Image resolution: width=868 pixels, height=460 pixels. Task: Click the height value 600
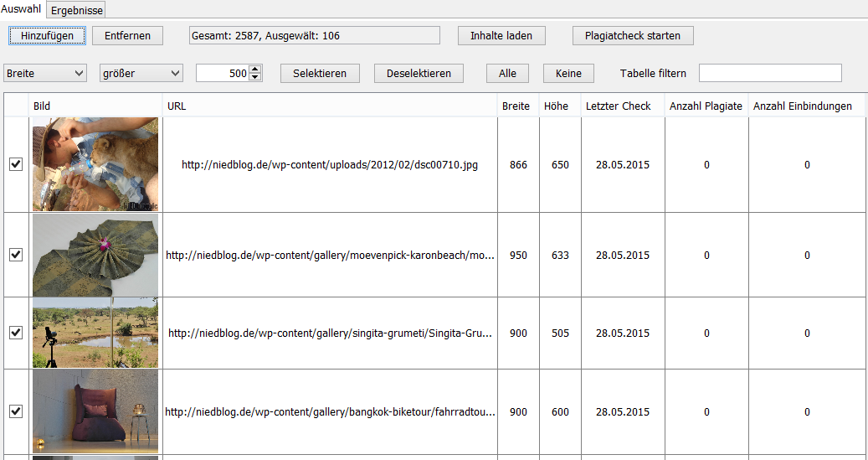pos(560,411)
